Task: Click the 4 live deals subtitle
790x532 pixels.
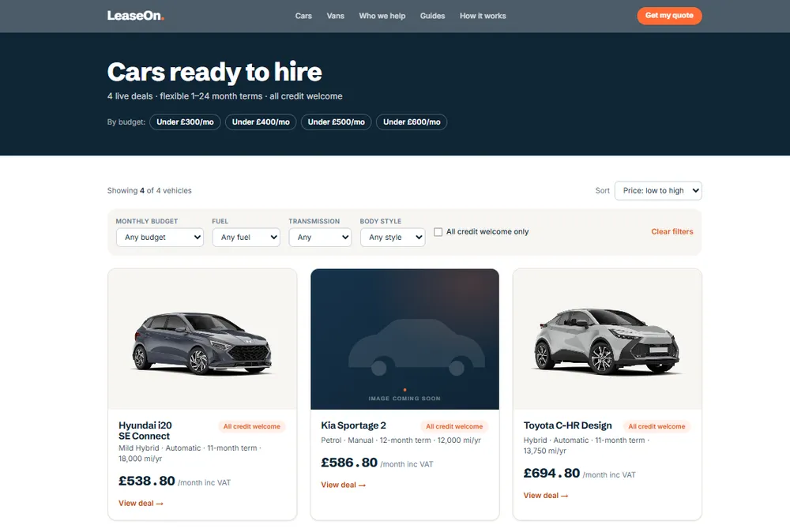Action: [x=224, y=96]
